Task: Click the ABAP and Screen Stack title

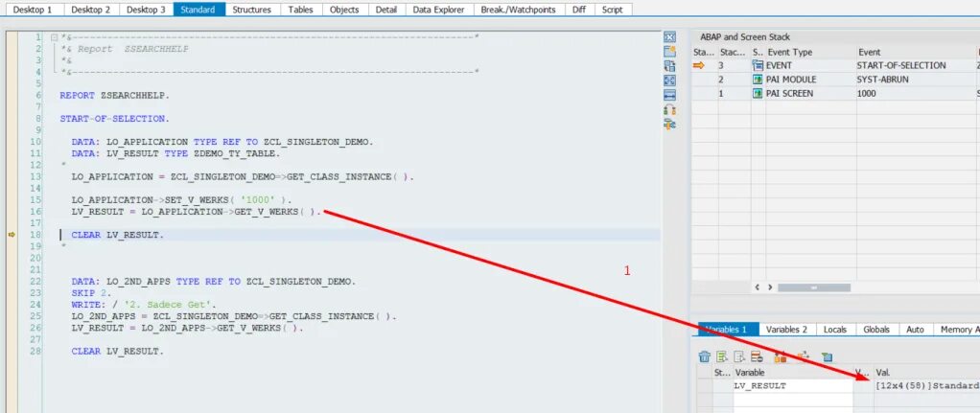Action: click(745, 36)
